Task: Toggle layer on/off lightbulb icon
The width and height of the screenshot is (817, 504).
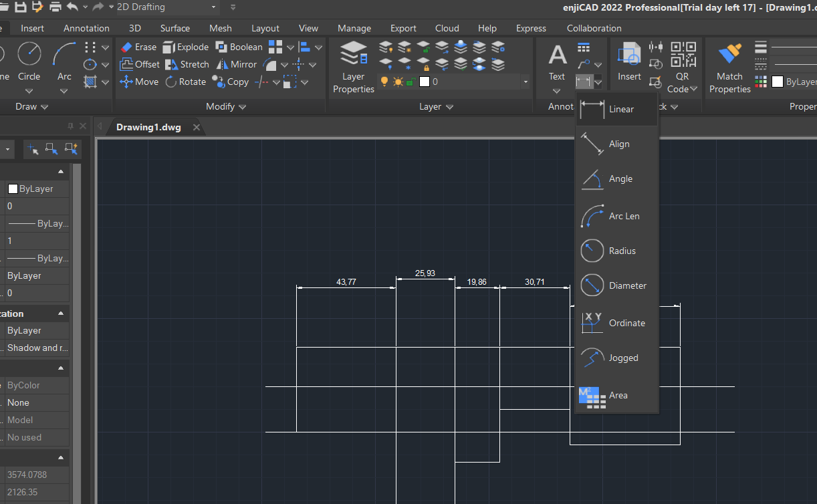Action: [384, 82]
